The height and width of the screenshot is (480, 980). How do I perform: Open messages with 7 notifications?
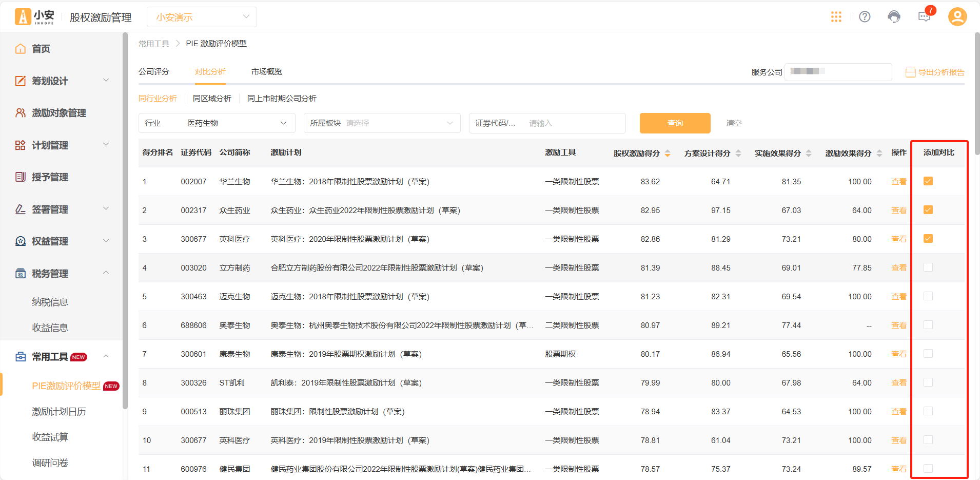[925, 16]
